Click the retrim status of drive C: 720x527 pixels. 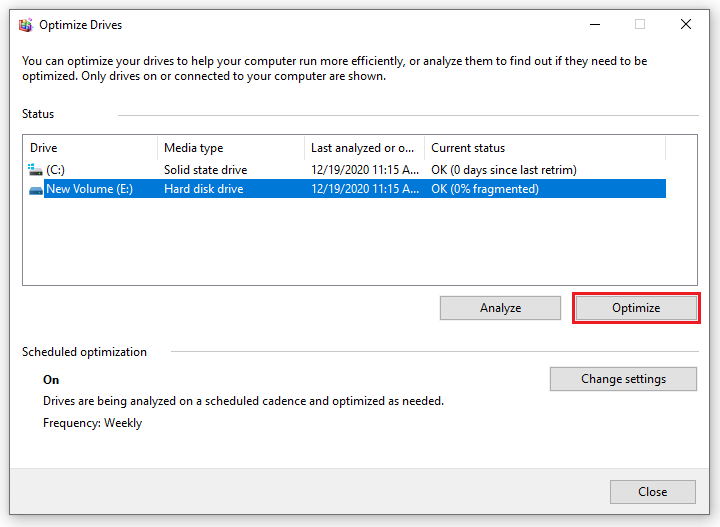tap(503, 170)
